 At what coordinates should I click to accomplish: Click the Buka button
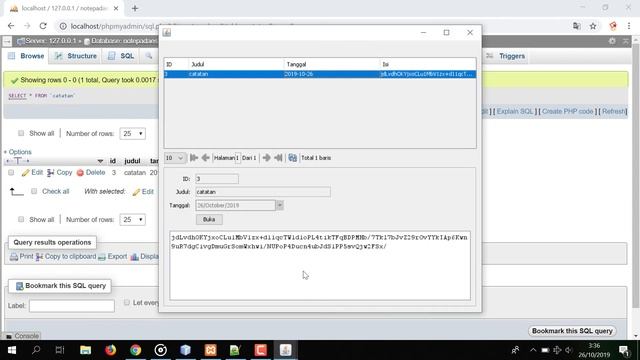[209, 220]
